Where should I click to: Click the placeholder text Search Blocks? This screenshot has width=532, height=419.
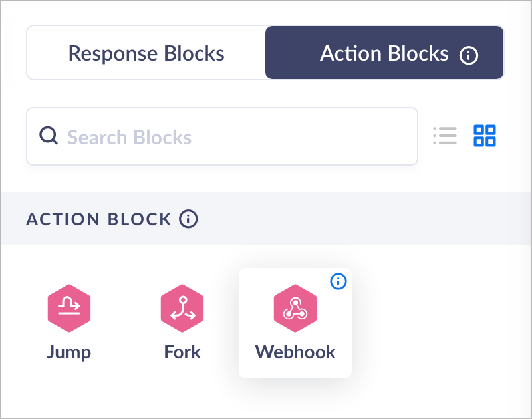[130, 138]
